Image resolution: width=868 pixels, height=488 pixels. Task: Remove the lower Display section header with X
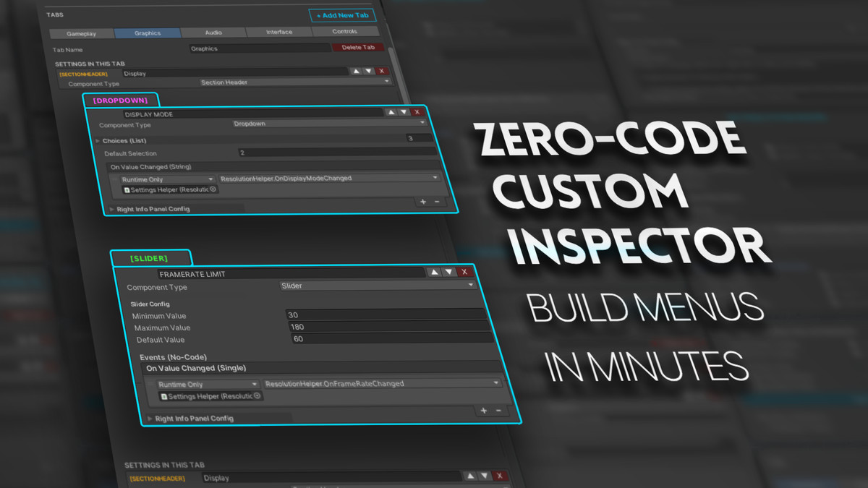[x=501, y=476]
